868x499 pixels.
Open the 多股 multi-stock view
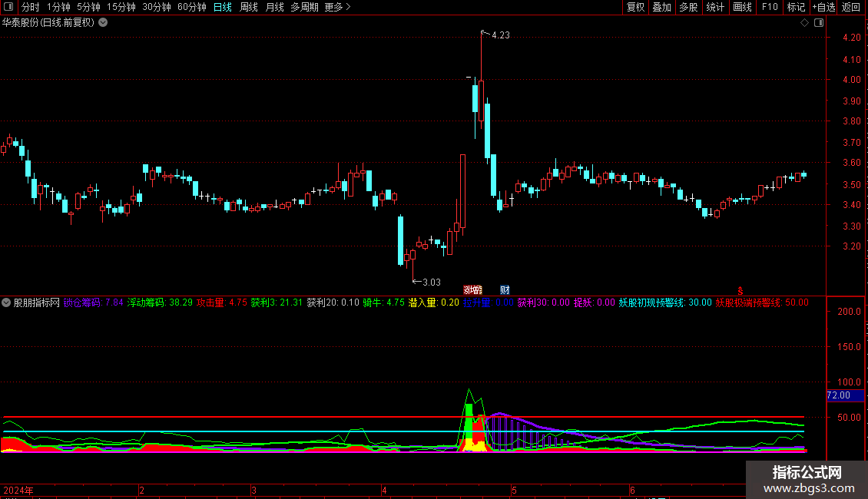(688, 7)
